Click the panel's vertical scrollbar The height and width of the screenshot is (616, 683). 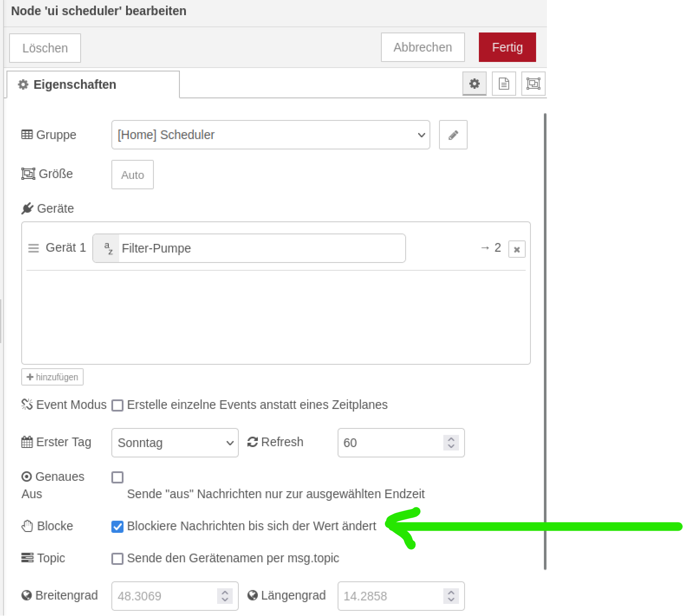click(545, 342)
